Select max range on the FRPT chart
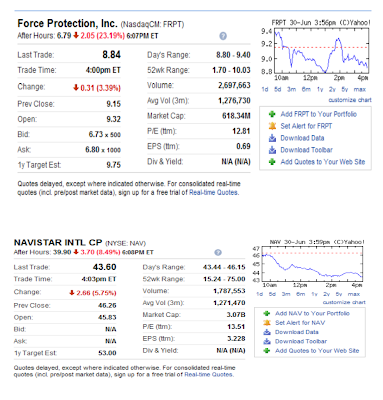383x400 pixels. point(360,89)
